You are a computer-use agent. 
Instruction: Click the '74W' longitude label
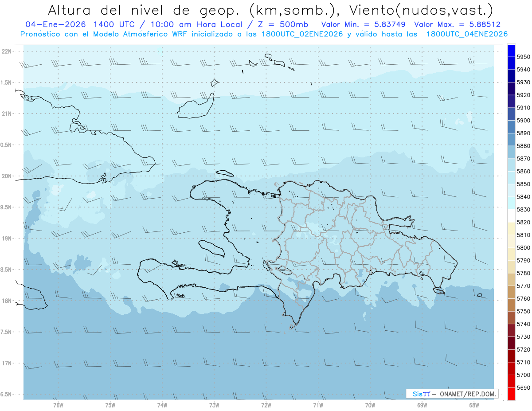[162, 405]
